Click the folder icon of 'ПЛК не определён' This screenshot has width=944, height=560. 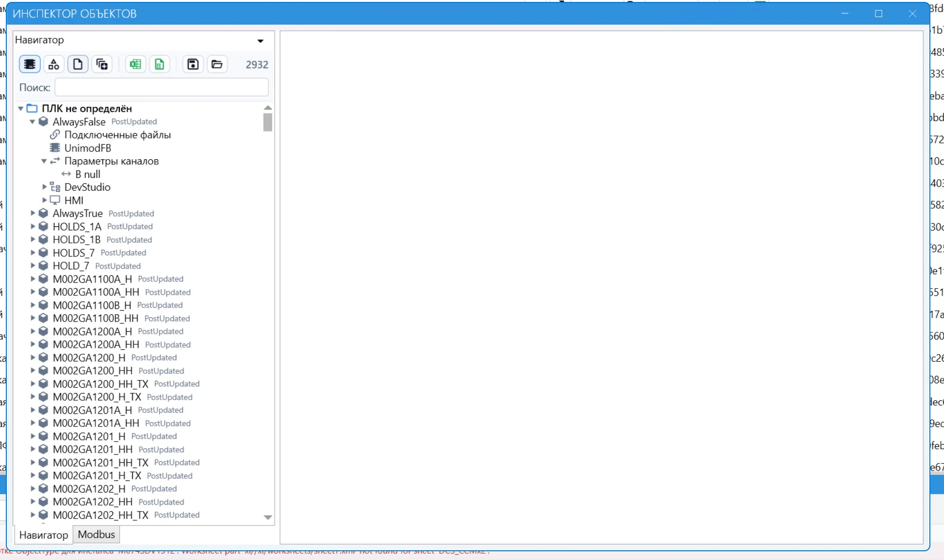coord(32,108)
